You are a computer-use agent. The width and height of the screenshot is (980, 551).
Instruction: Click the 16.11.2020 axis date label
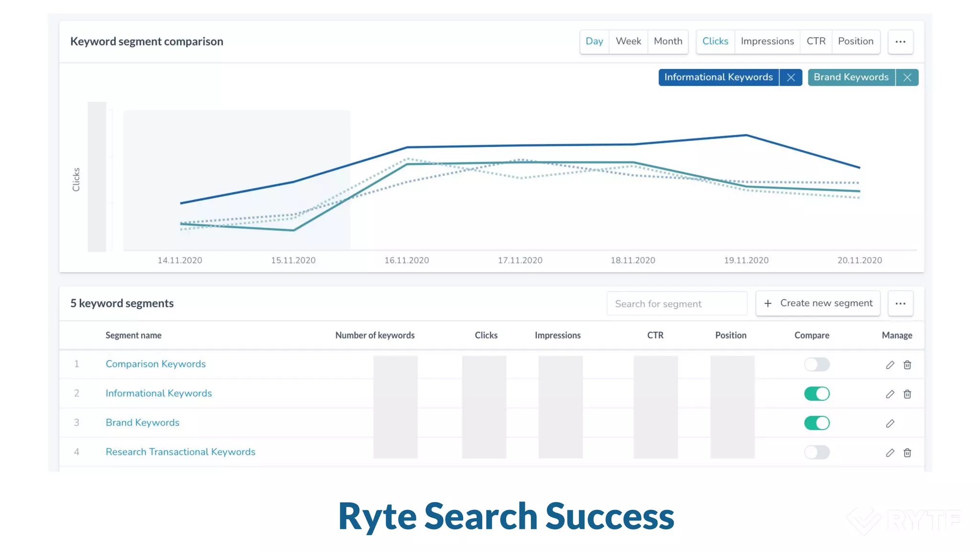[x=407, y=260]
